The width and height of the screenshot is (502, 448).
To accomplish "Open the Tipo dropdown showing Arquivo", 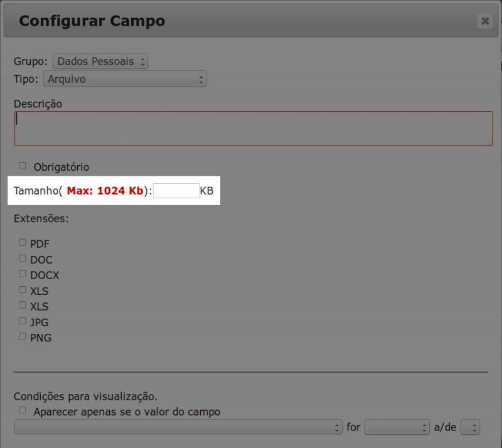I will point(124,79).
